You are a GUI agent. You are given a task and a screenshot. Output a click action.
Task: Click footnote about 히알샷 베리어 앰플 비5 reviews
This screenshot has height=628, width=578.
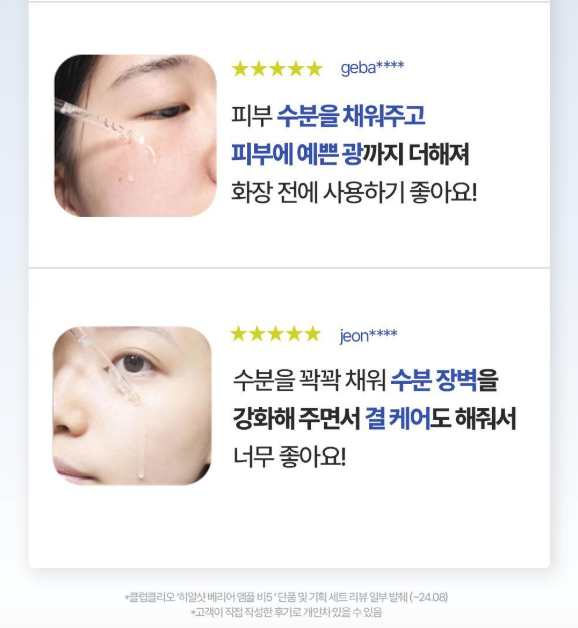pos(286,597)
